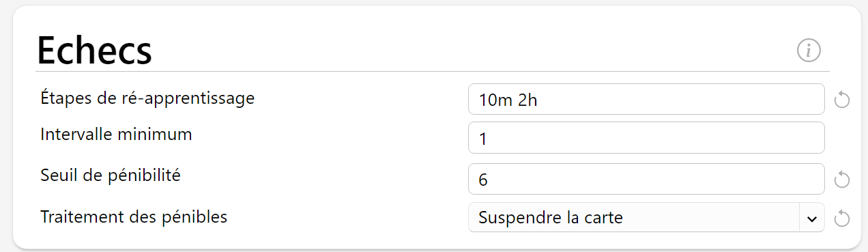The height and width of the screenshot is (252, 868).
Task: Reset Étapes de ré-apprentissage to default
Action: pos(842,100)
